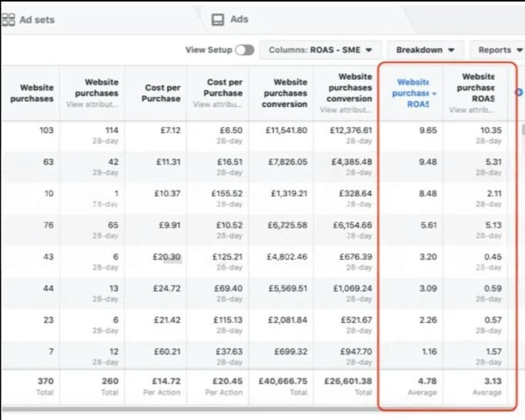The width and height of the screenshot is (525, 420).
Task: Click the horizontal scrollbar below the table
Action: [231, 412]
